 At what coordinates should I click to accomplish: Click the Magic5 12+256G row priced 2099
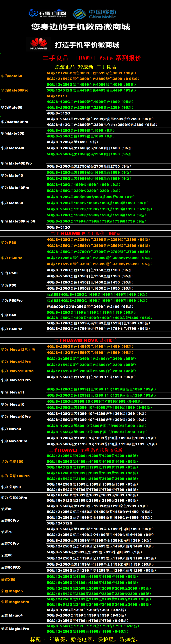coord(108,589)
